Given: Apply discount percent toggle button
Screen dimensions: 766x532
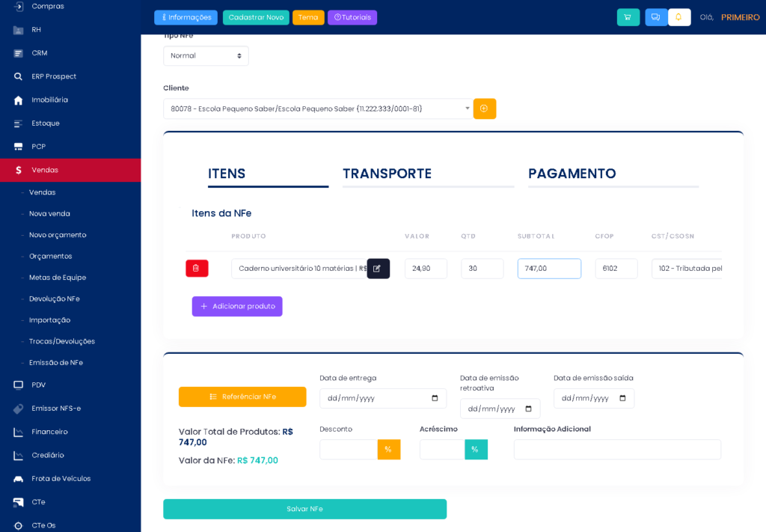Looking at the screenshot, I should click(x=388, y=450).
